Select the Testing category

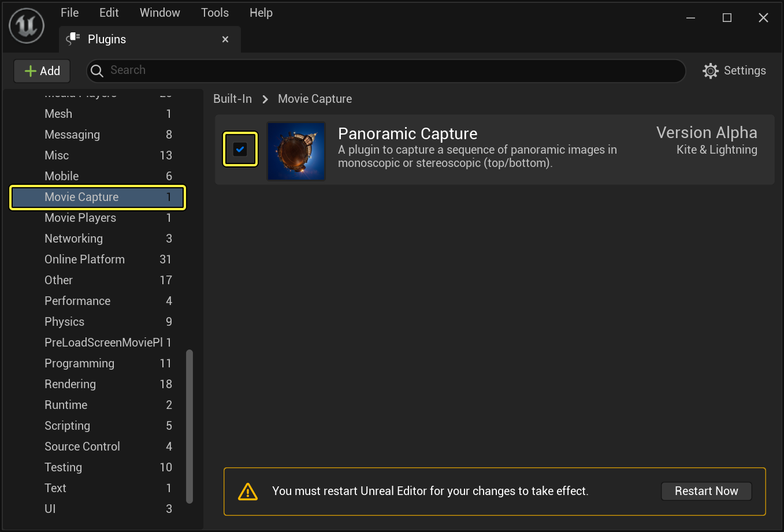click(98, 467)
